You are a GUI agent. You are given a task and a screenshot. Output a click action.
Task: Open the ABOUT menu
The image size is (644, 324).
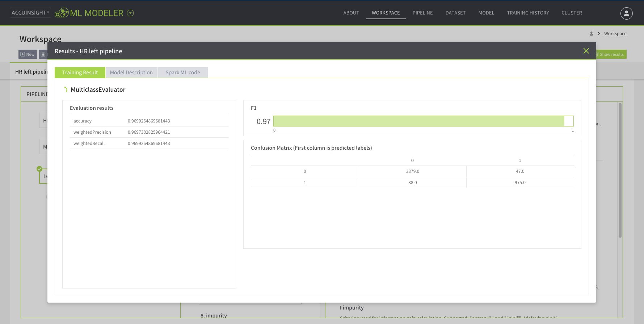[x=351, y=13]
